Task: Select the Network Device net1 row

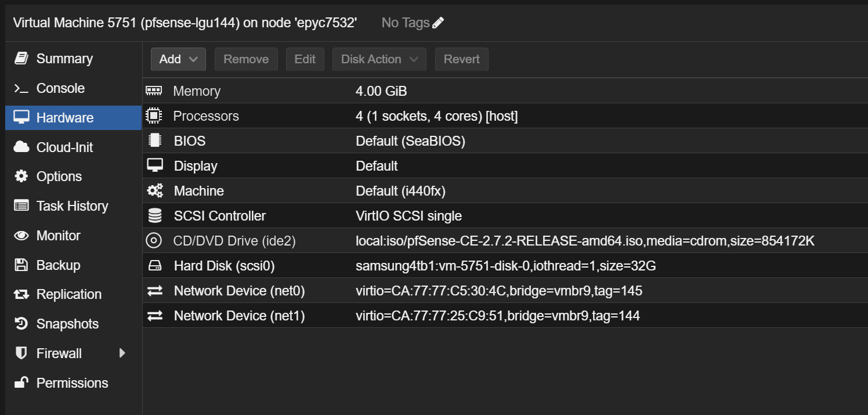Action: [406, 316]
